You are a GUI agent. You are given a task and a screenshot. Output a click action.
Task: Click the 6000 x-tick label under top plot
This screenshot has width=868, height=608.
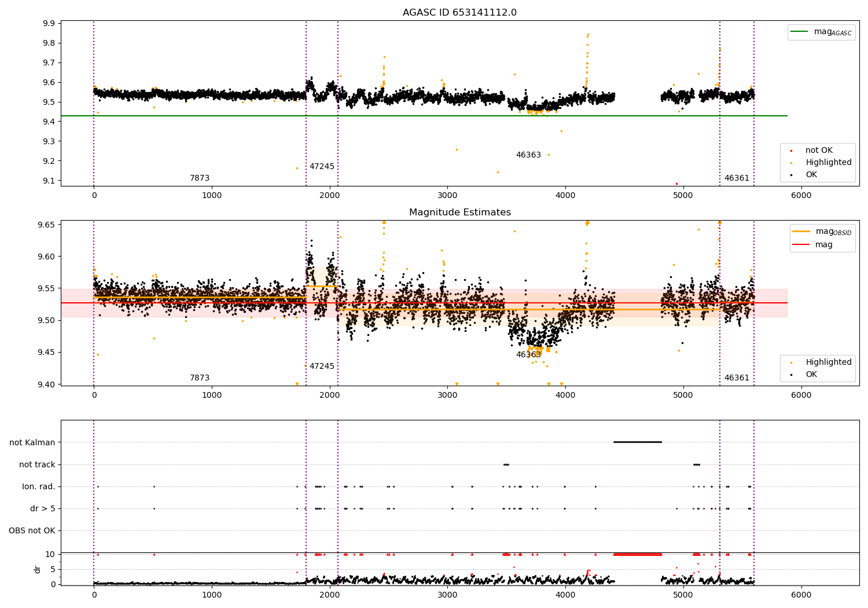tap(801, 196)
